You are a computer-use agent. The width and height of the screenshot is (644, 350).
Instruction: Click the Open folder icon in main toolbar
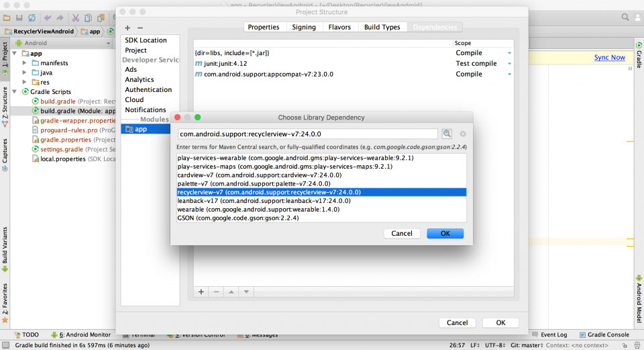point(7,17)
